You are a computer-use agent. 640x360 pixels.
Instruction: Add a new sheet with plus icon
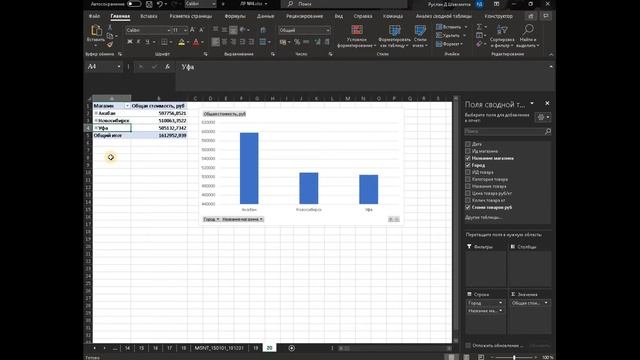(291, 348)
